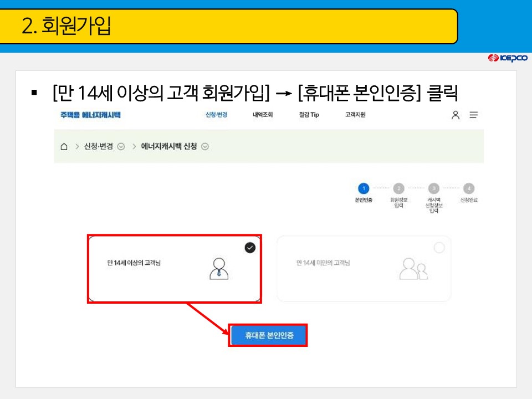This screenshot has height=399, width=532.
Task: Click the family illustration on the under-14 card
Action: (415, 269)
